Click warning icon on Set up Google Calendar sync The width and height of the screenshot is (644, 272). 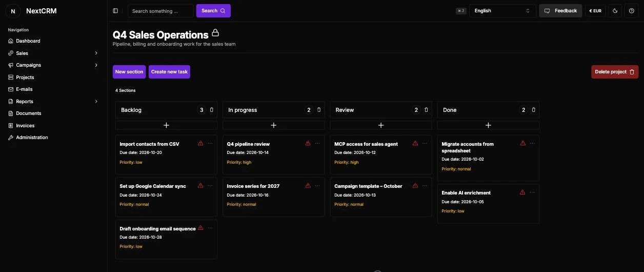(200, 185)
